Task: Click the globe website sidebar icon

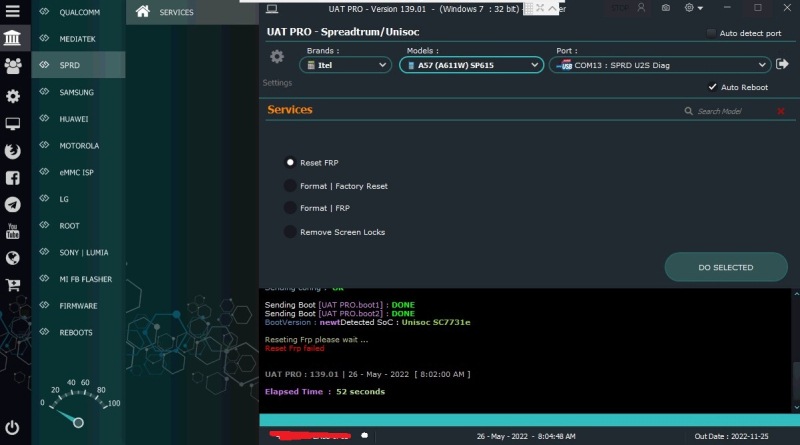Action: pyautogui.click(x=13, y=258)
